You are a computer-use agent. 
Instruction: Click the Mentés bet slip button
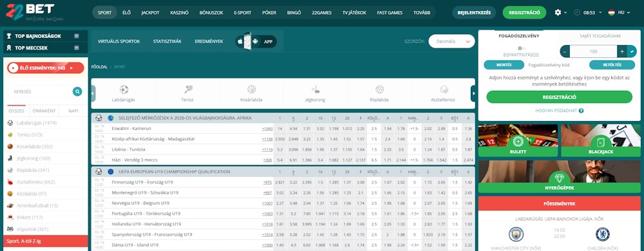504,65
